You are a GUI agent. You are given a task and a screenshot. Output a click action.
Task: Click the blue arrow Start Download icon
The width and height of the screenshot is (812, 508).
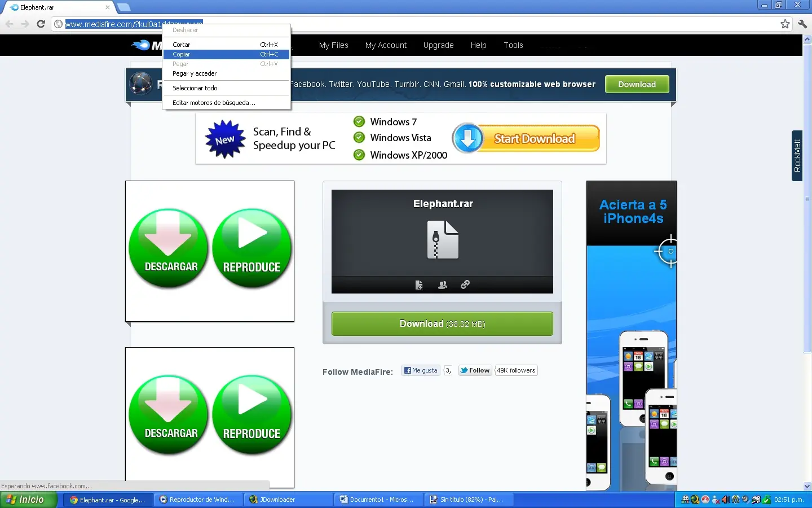tap(468, 138)
